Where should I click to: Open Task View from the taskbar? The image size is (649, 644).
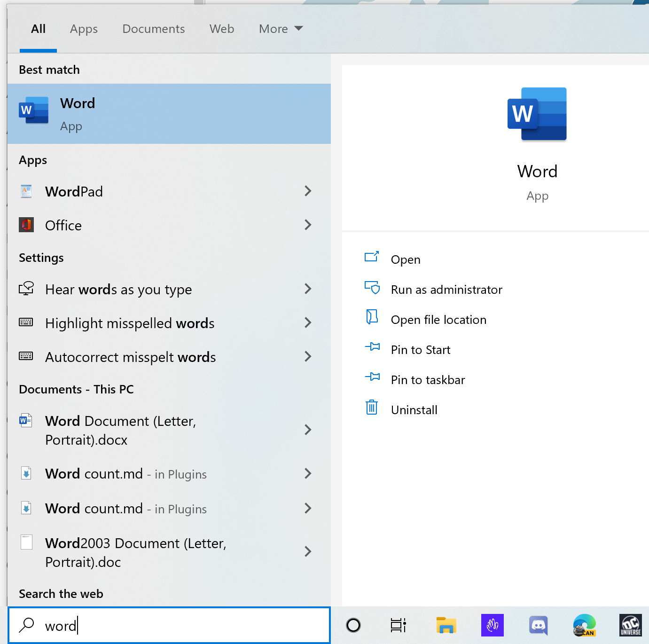point(399,625)
